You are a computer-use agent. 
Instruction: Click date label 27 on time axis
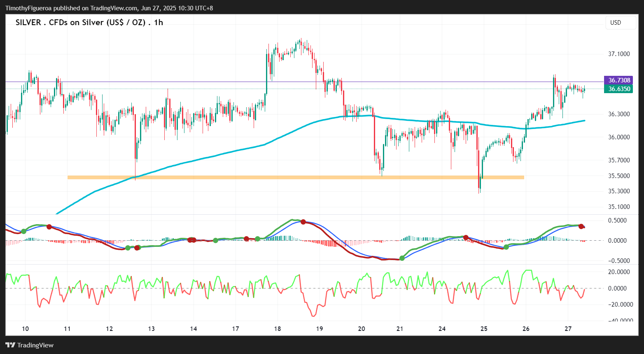tap(568, 329)
